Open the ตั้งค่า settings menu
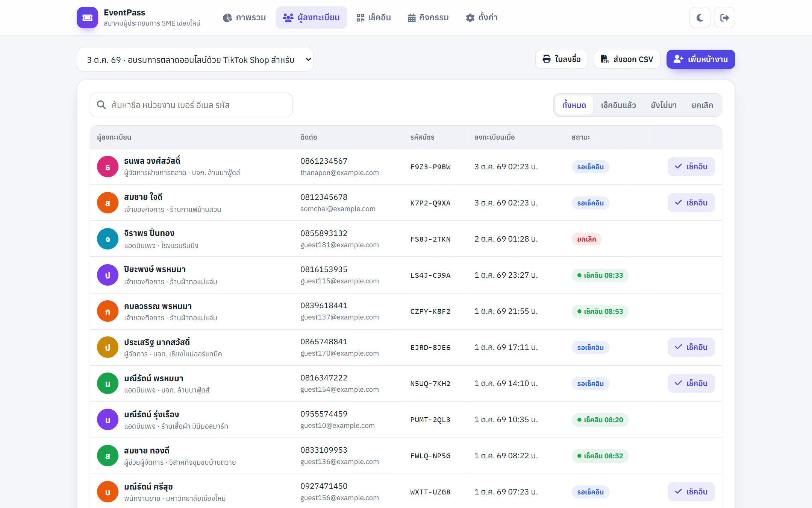The width and height of the screenshot is (812, 508). point(482,18)
